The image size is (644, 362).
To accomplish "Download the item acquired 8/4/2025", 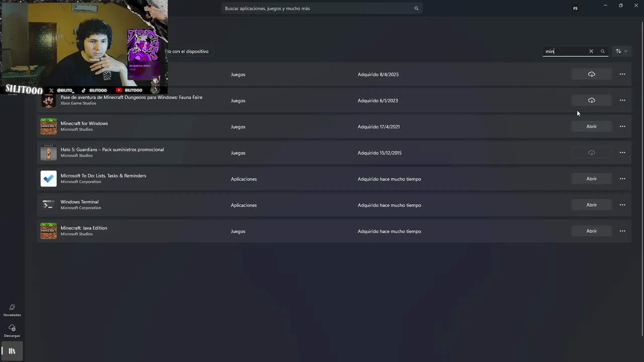I will pyautogui.click(x=592, y=74).
